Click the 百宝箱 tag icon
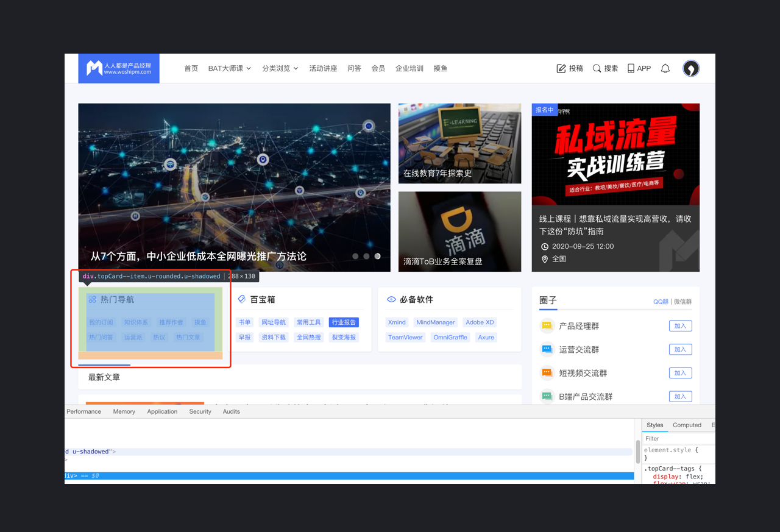 point(242,299)
